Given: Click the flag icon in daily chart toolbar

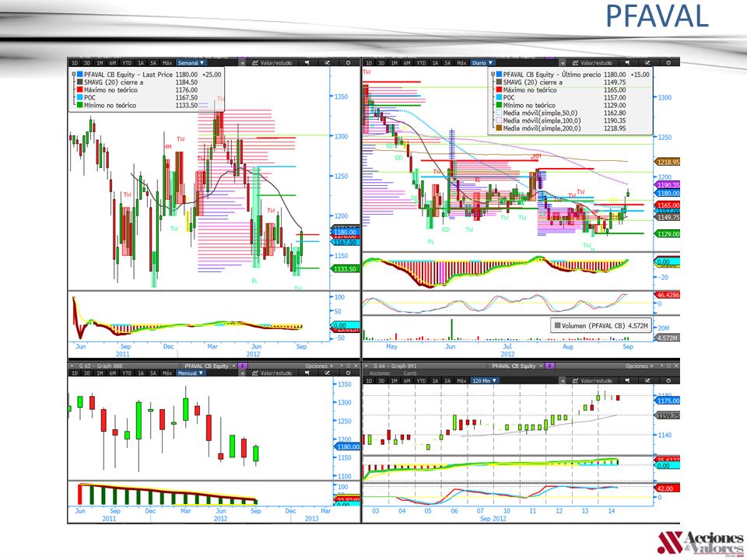Looking at the screenshot, I should (x=627, y=63).
